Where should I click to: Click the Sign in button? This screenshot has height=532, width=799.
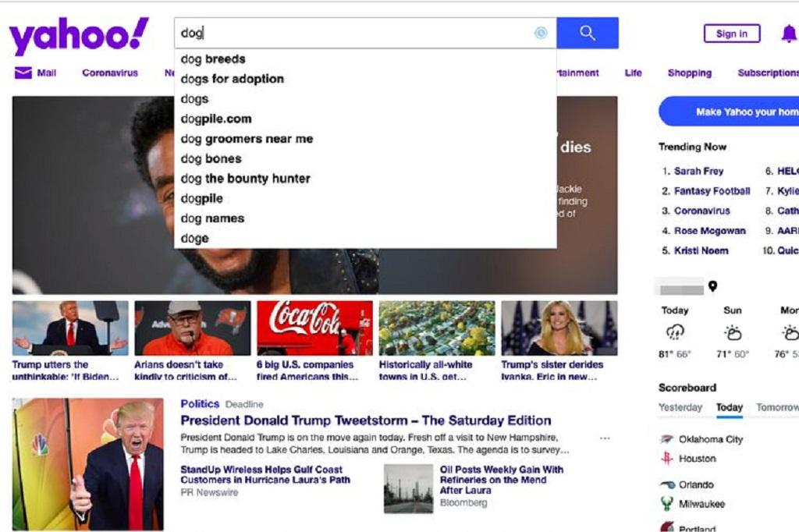point(732,34)
